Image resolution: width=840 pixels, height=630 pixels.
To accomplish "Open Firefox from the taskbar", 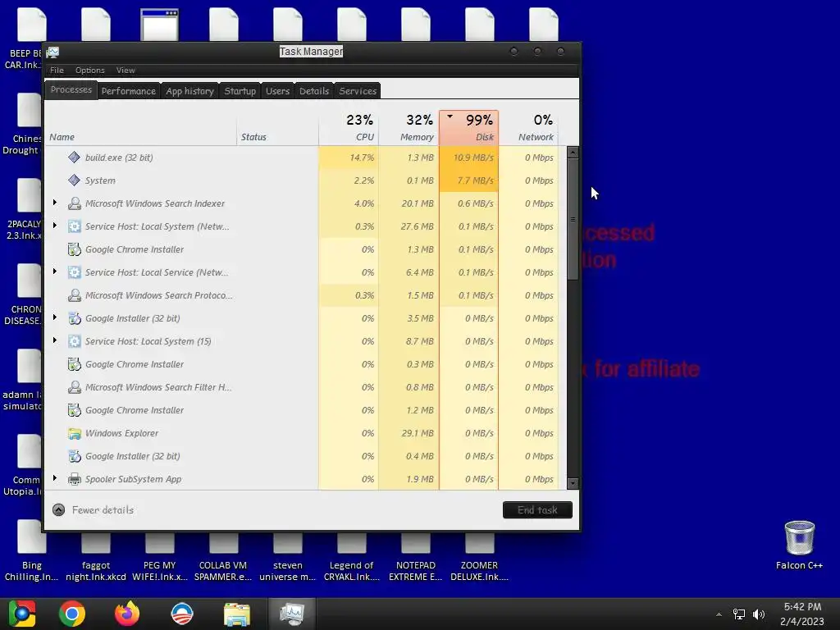I will pos(127,614).
